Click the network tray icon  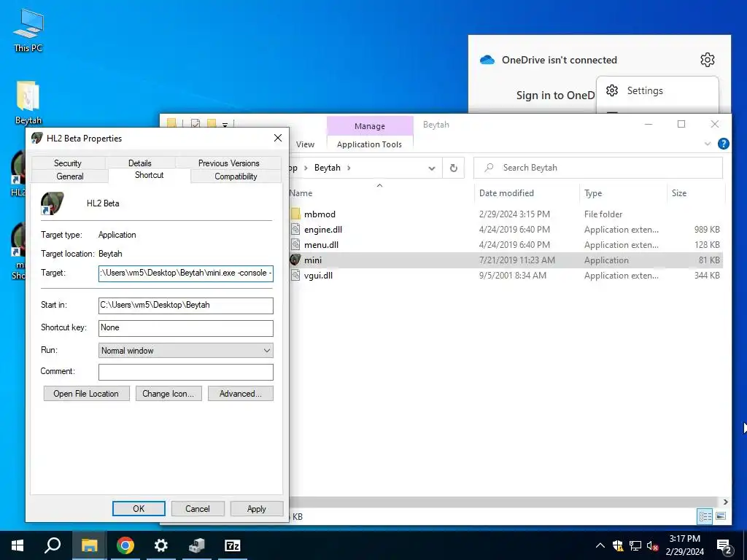coord(635,545)
